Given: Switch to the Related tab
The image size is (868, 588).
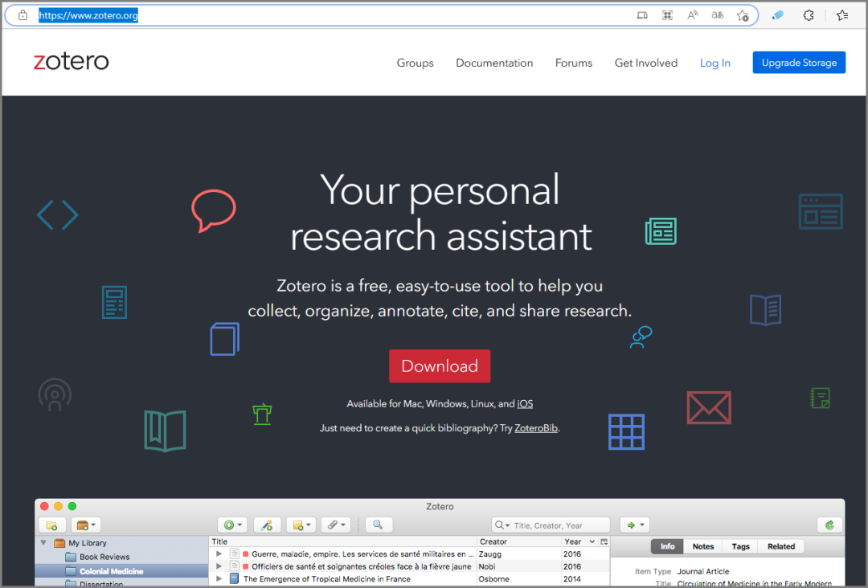Looking at the screenshot, I should coord(781,546).
